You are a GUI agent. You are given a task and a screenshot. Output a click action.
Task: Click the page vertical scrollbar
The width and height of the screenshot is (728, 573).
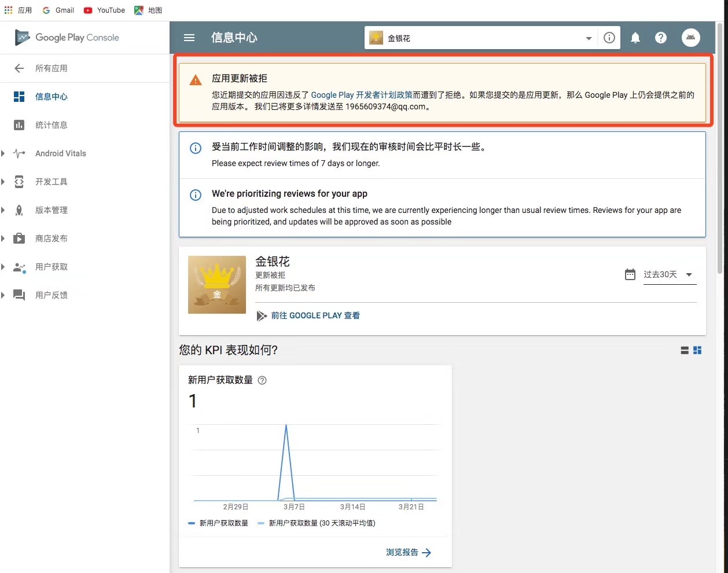(720, 149)
